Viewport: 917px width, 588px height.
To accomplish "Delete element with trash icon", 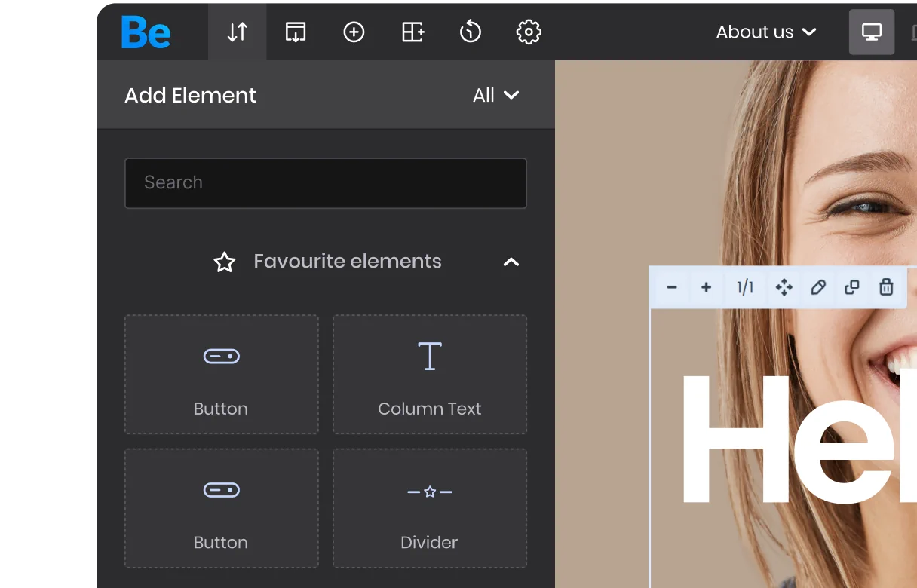I will click(x=886, y=287).
